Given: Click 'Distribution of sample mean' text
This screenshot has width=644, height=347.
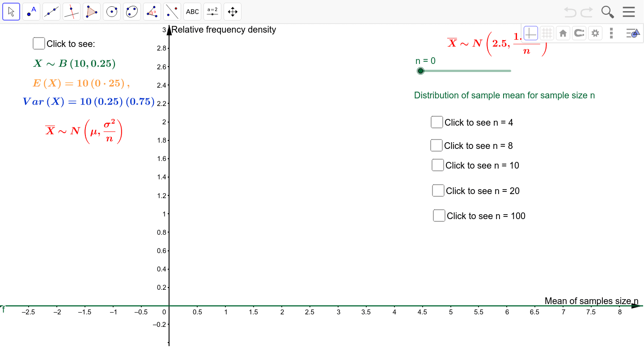Looking at the screenshot, I should click(504, 95).
